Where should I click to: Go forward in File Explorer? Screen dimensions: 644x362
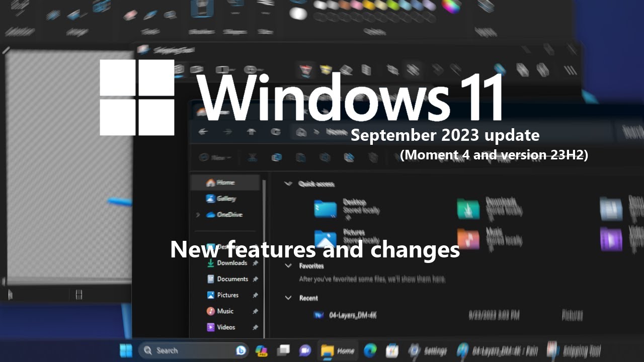click(x=227, y=132)
